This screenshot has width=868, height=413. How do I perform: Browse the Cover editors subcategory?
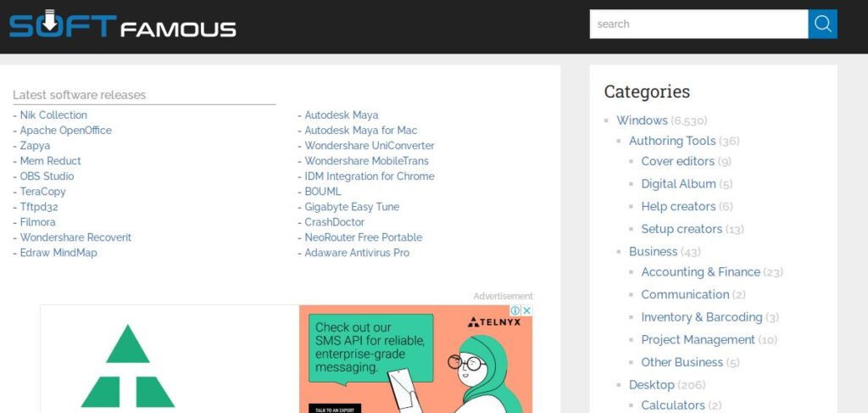tap(677, 161)
